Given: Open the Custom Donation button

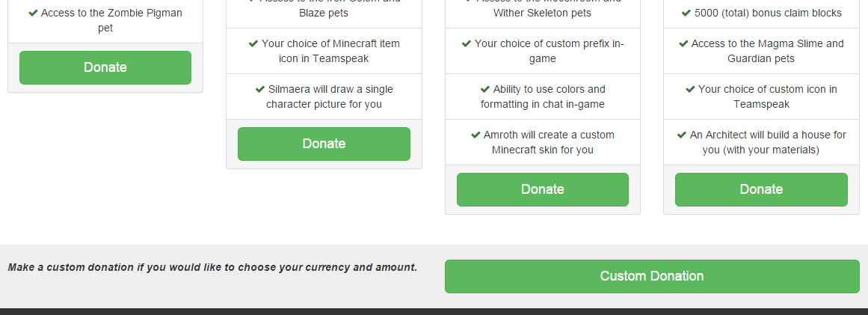Looking at the screenshot, I should pyautogui.click(x=652, y=276).
